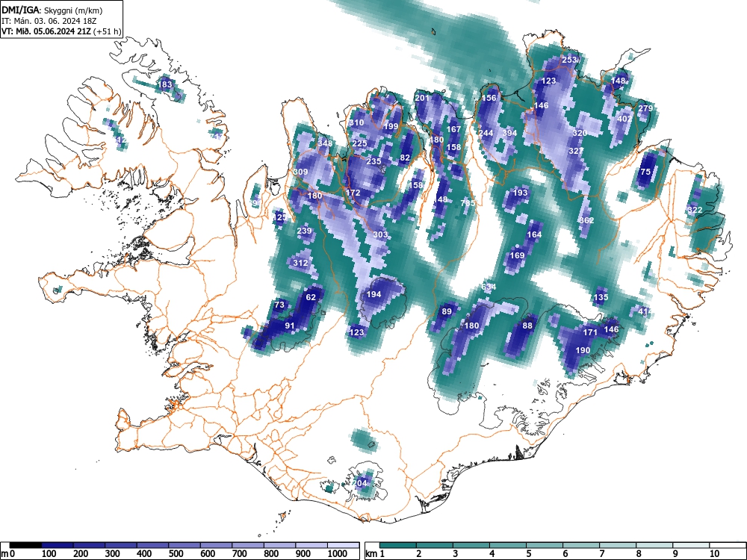
Task: Click the 82 value label
Action: 405,158
